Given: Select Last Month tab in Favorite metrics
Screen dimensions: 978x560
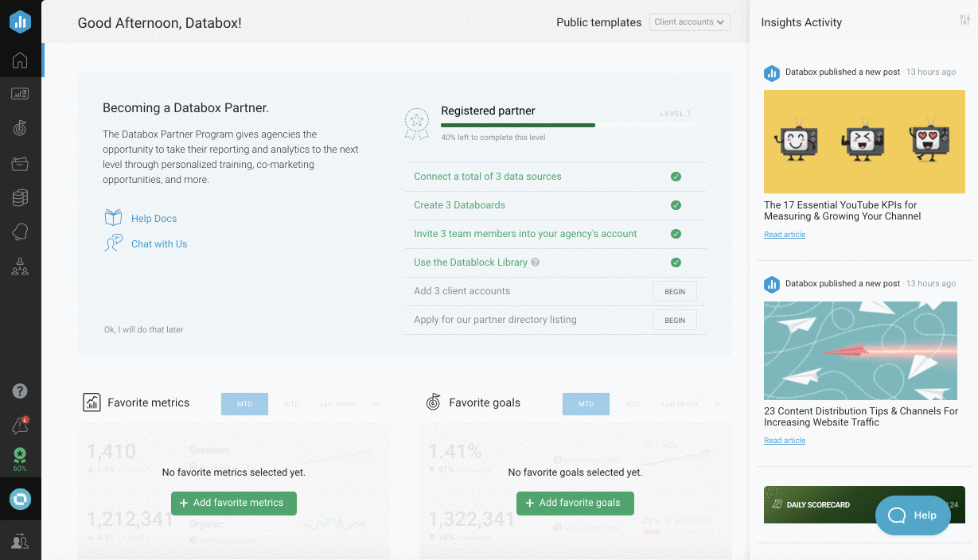Looking at the screenshot, I should point(338,404).
